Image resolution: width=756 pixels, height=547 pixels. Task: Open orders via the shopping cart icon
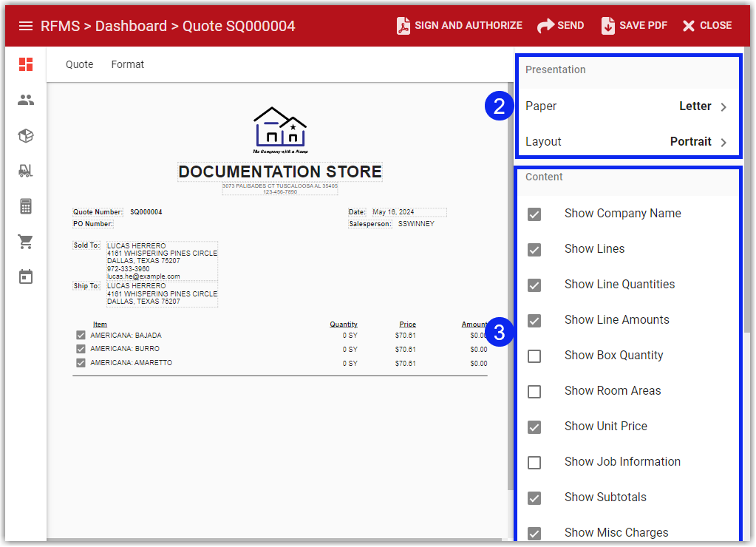tap(25, 242)
